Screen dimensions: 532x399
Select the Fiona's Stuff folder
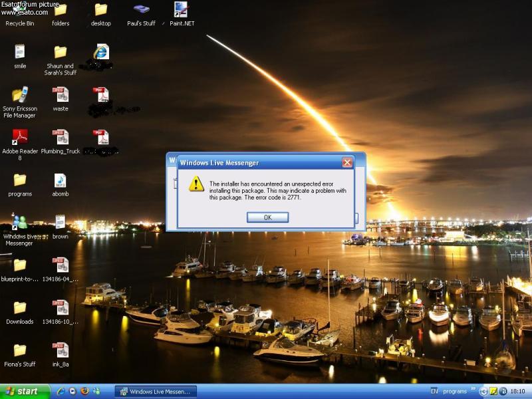(20, 355)
